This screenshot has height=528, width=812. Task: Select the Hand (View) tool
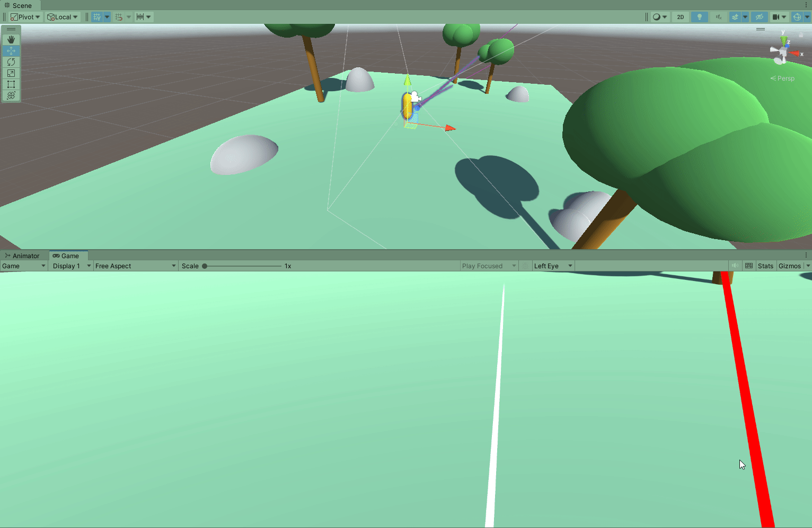11,40
